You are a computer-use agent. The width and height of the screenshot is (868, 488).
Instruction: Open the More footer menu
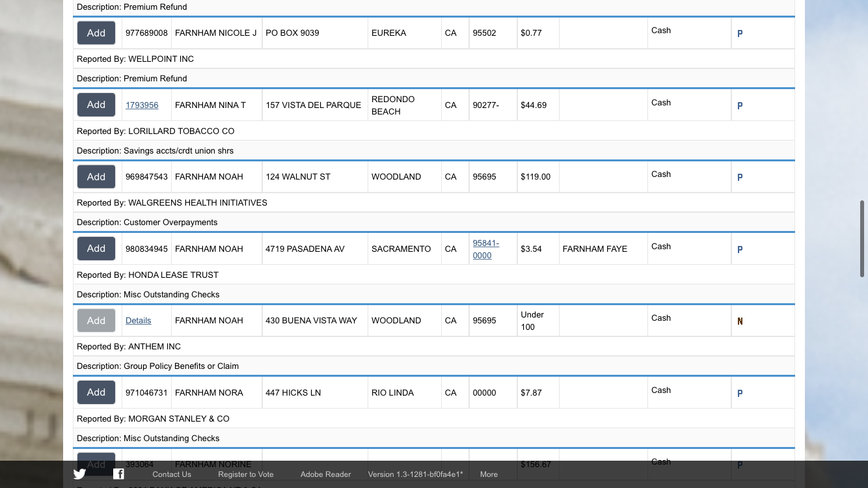tap(489, 474)
